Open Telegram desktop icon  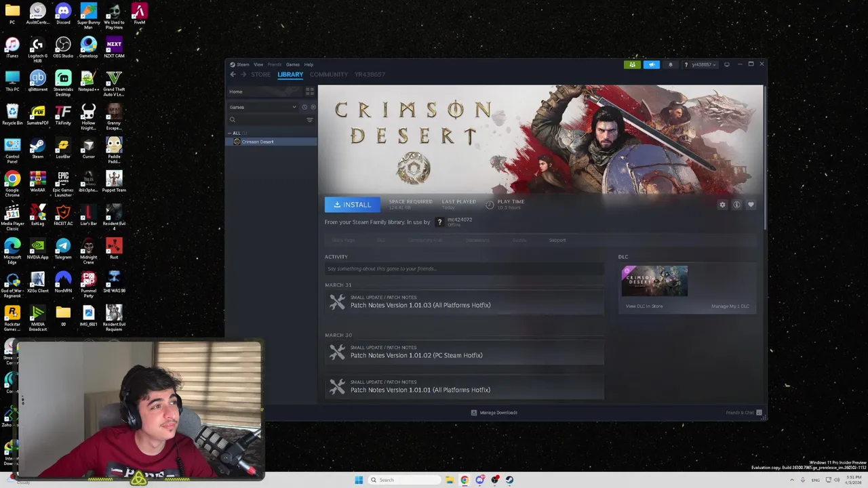click(63, 249)
